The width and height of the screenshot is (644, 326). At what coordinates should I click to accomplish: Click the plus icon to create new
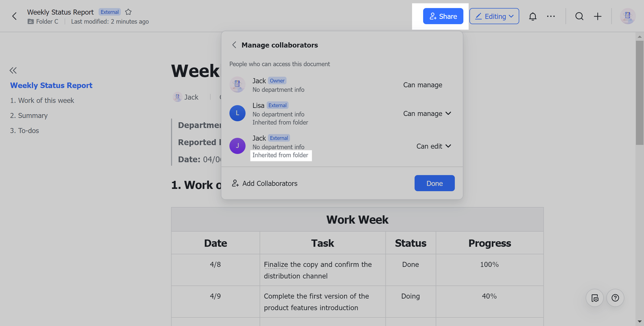[x=598, y=17]
